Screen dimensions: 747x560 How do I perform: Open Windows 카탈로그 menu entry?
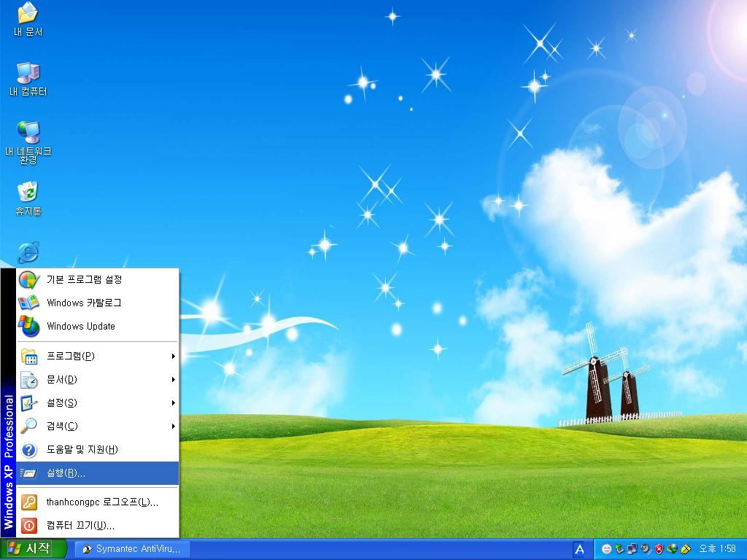pyautogui.click(x=98, y=303)
